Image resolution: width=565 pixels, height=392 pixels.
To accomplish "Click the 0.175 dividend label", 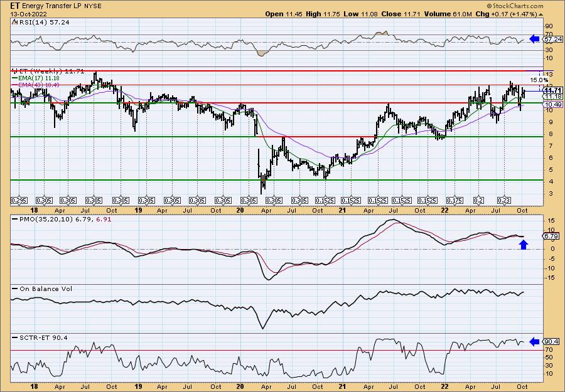I will (455, 201).
